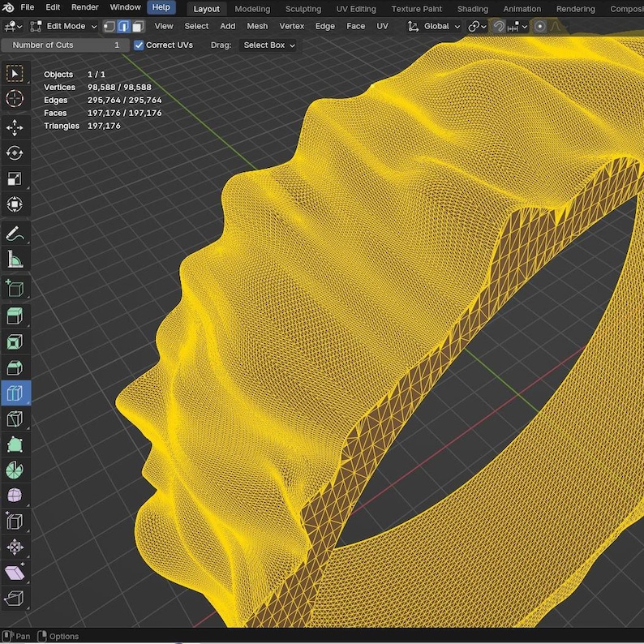The height and width of the screenshot is (644, 644).
Task: Open the File menu
Action: 27,7
